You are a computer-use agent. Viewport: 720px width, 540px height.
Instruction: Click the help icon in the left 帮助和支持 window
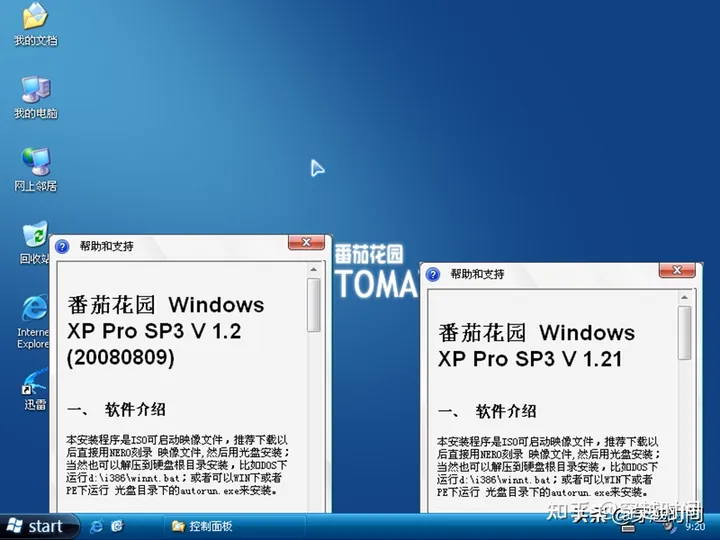(x=62, y=247)
